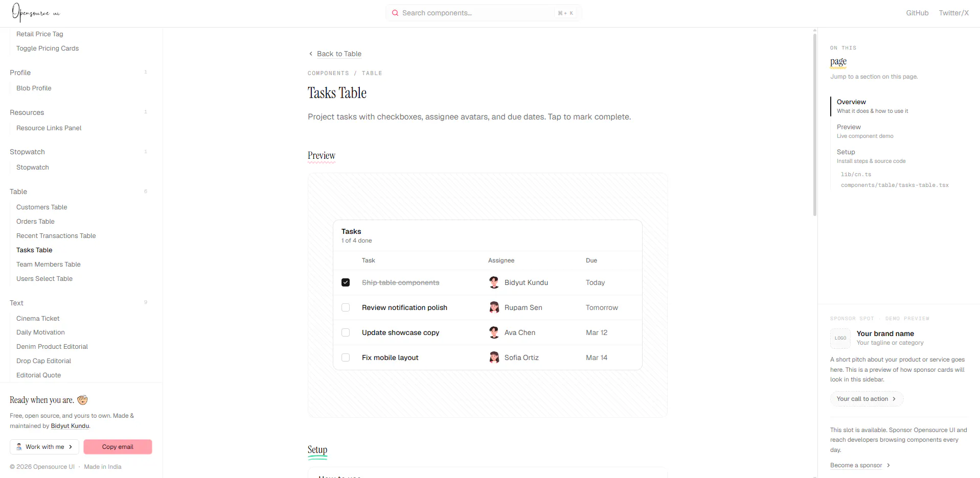Screen dimensions: 980x478
Task: Open Stopwatch component page
Action: click(x=33, y=167)
